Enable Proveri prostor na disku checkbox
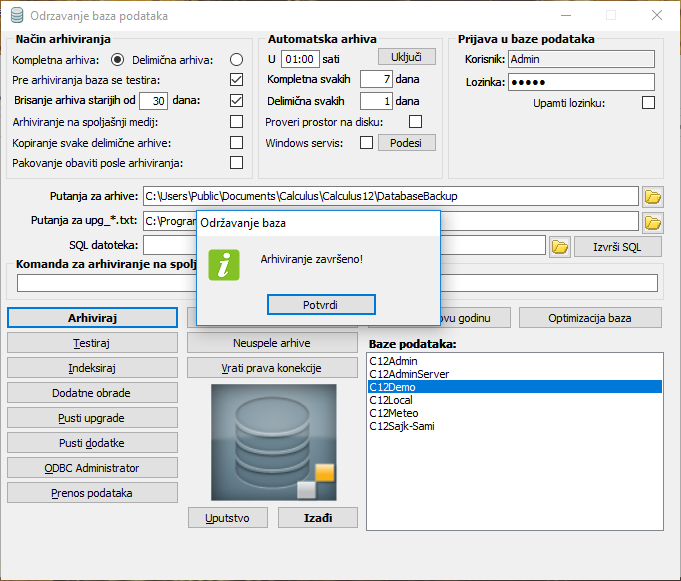This screenshot has height=581, width=681. [416, 122]
